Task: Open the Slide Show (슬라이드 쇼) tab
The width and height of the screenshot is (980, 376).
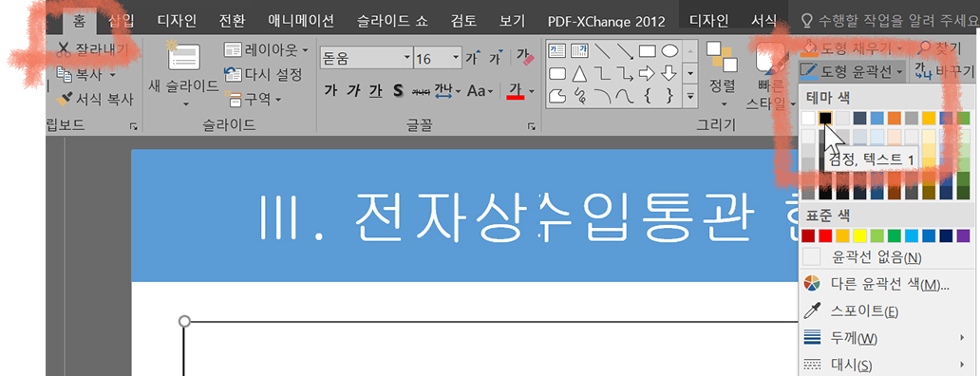Action: tap(392, 21)
